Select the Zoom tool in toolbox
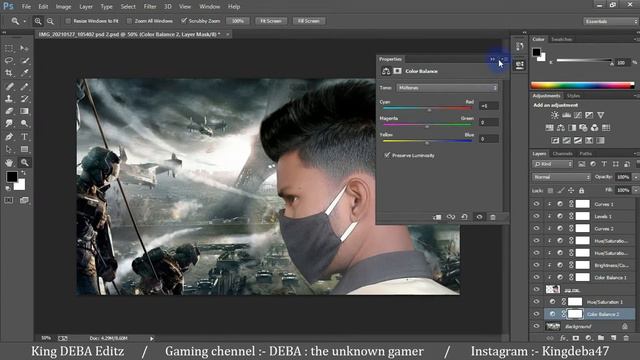640x360 pixels. 24,162
